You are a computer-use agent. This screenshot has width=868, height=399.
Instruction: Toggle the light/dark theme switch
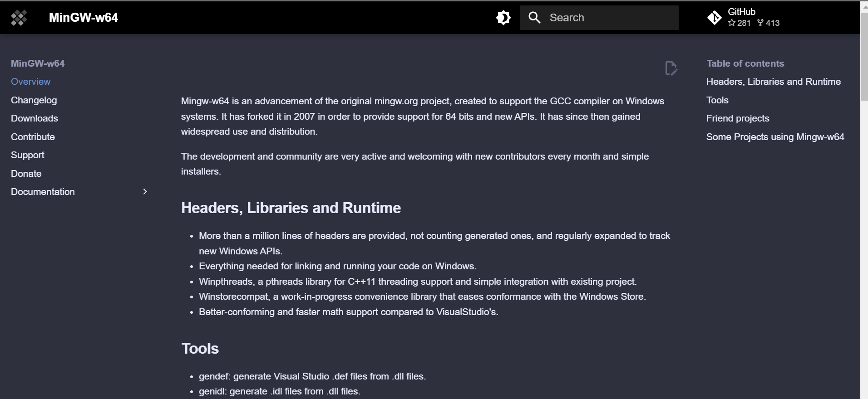pos(503,18)
